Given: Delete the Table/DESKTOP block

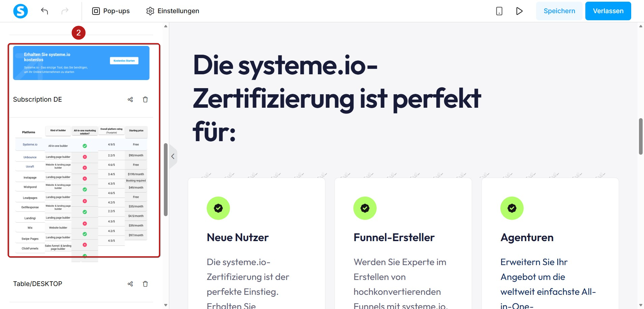Looking at the screenshot, I should 145,284.
